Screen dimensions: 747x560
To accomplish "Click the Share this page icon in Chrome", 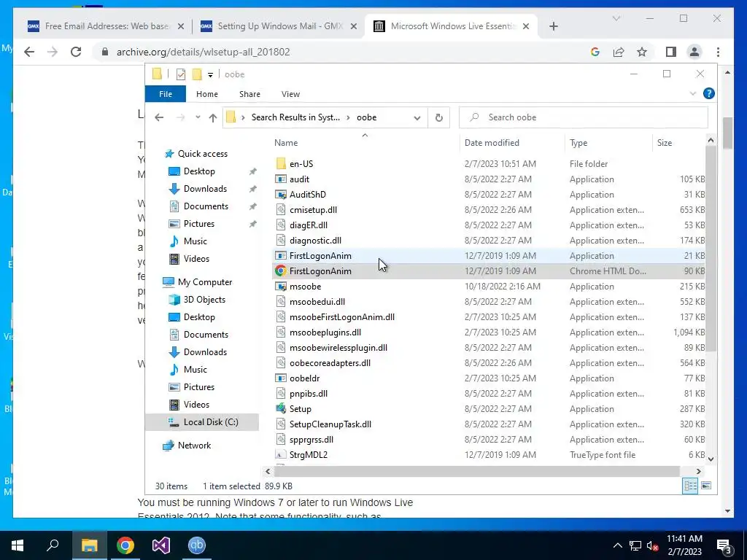I will click(x=619, y=52).
